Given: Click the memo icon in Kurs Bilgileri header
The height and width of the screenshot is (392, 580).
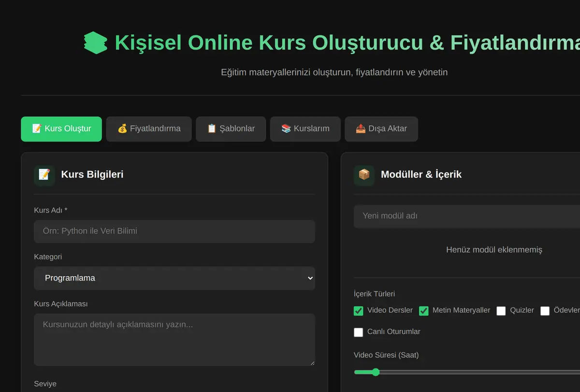Looking at the screenshot, I should click(44, 174).
